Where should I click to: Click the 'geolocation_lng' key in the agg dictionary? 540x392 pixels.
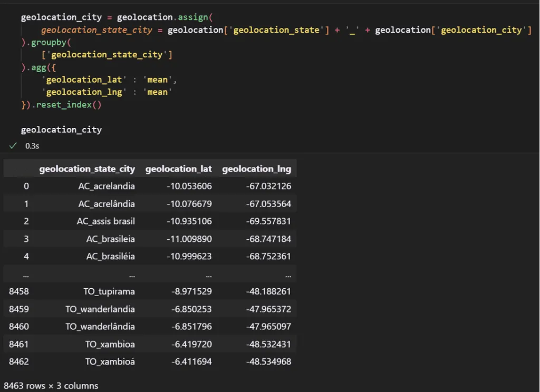(x=84, y=92)
